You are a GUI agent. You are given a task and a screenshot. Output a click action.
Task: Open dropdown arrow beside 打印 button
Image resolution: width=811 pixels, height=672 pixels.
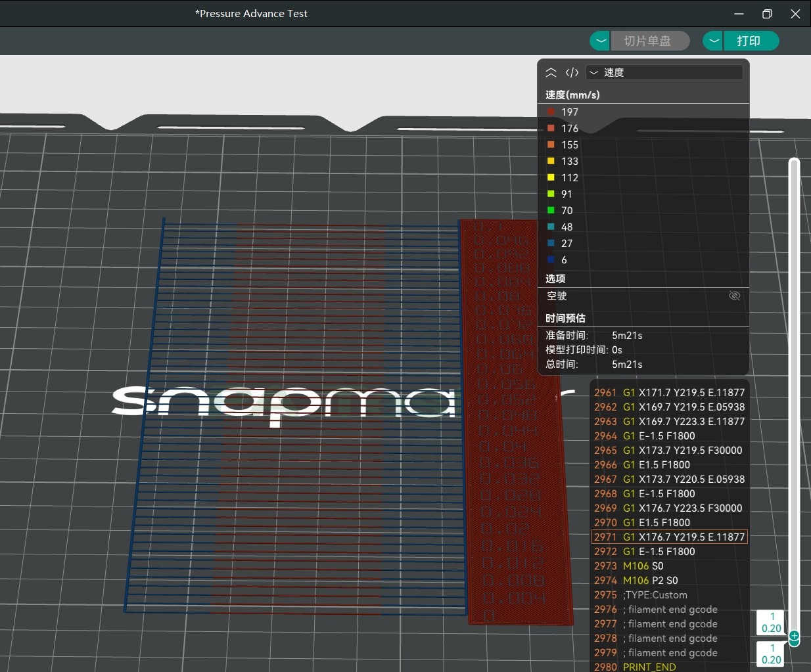tap(713, 41)
